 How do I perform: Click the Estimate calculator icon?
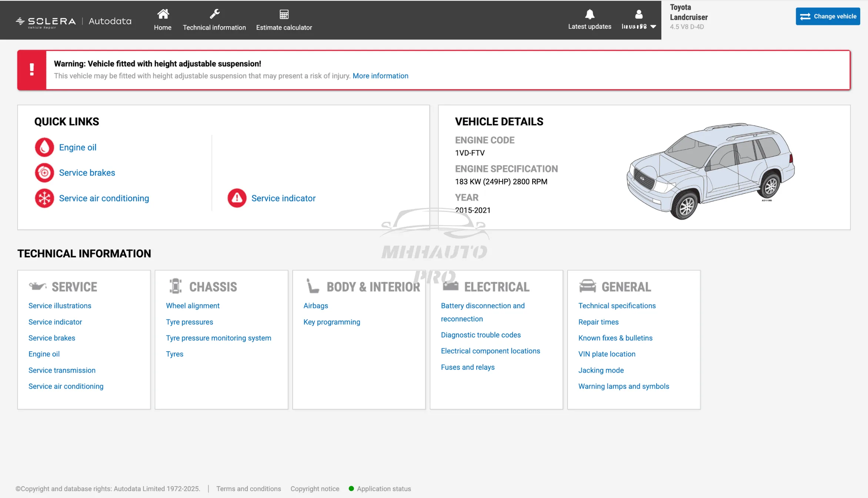pyautogui.click(x=284, y=14)
